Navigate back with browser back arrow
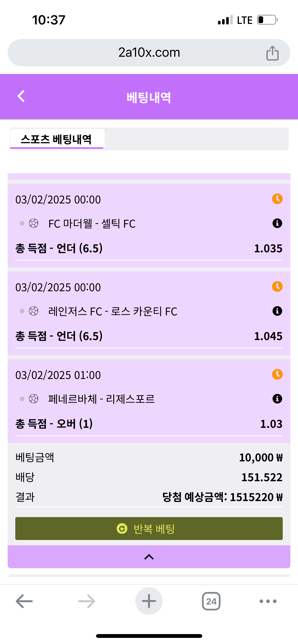Screen dimensions: 298x644 click(24, 601)
